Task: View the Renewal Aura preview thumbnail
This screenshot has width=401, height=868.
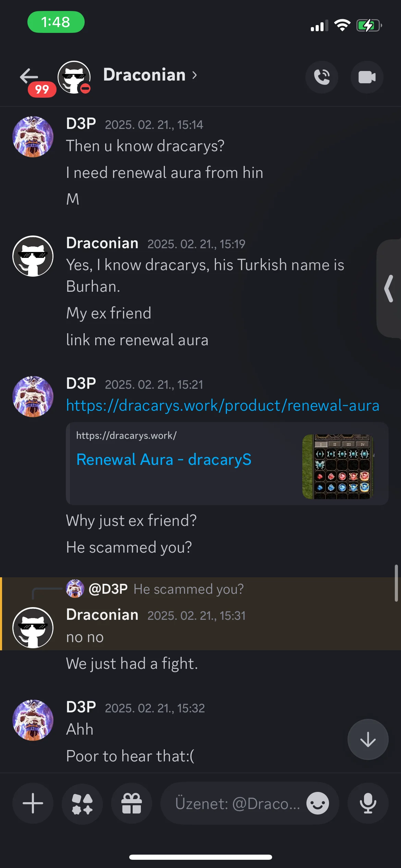Action: click(x=338, y=467)
